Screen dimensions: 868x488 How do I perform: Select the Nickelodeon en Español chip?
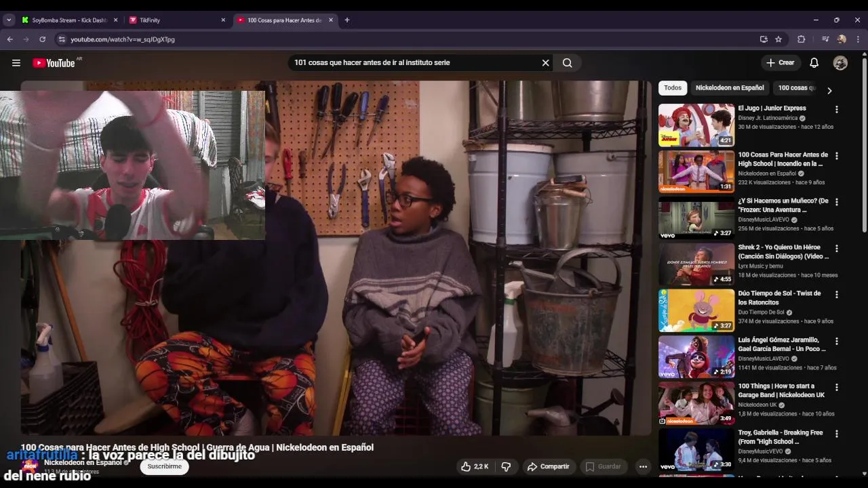[x=730, y=88]
